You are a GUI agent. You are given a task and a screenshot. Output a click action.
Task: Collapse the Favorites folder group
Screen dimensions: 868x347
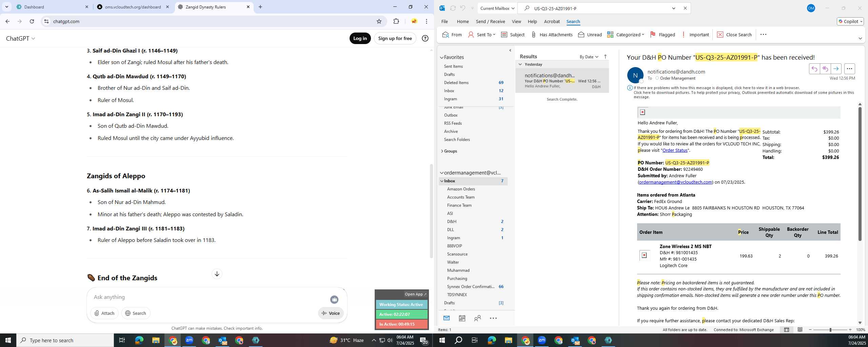click(441, 58)
